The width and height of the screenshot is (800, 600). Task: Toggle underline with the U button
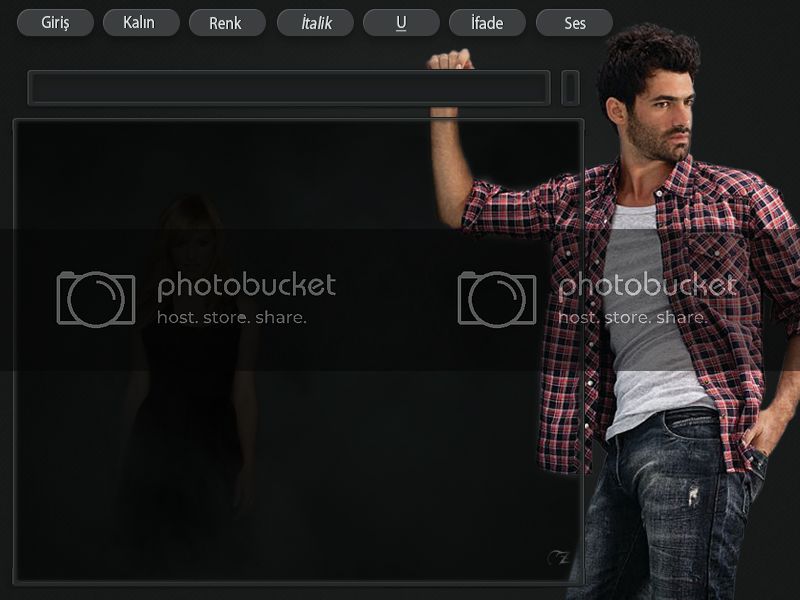[x=401, y=22]
